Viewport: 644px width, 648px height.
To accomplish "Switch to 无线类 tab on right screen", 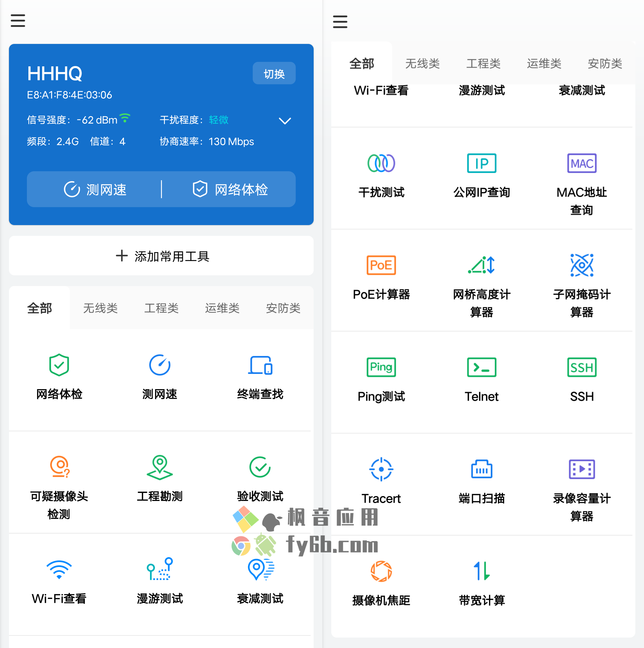I will coord(422,63).
